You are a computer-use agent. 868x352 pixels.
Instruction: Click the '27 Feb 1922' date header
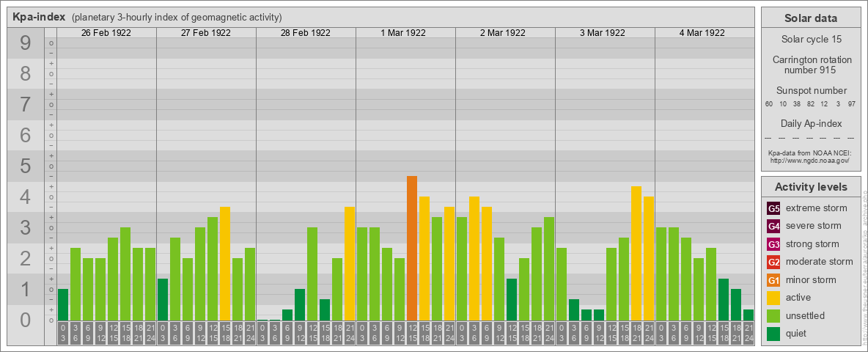point(206,33)
